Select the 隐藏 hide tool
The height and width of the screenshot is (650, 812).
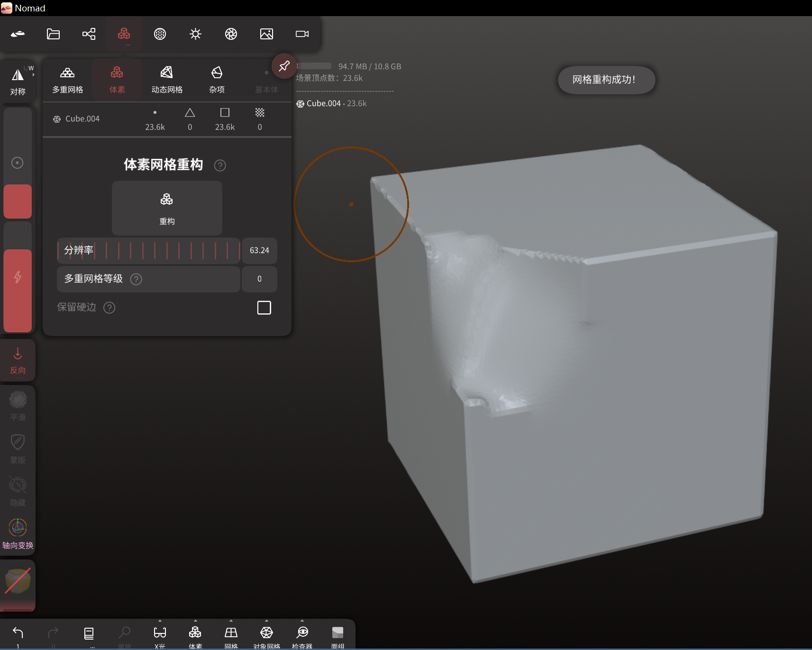click(x=18, y=491)
